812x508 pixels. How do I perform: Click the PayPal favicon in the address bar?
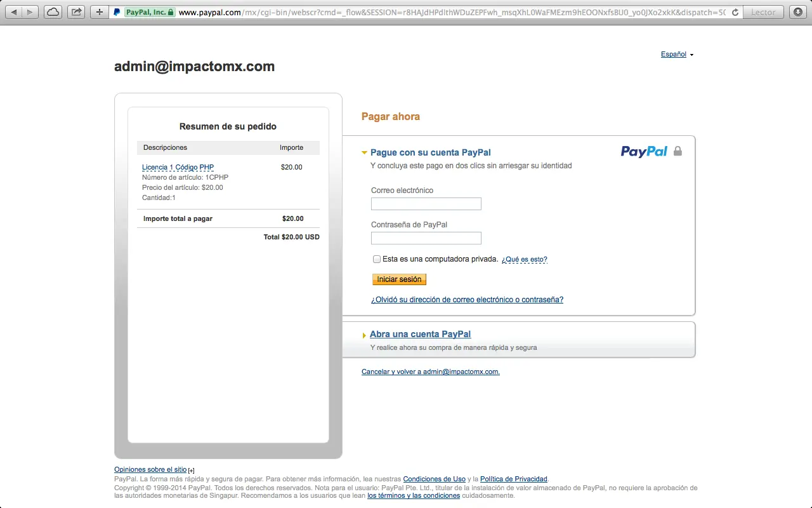click(116, 11)
